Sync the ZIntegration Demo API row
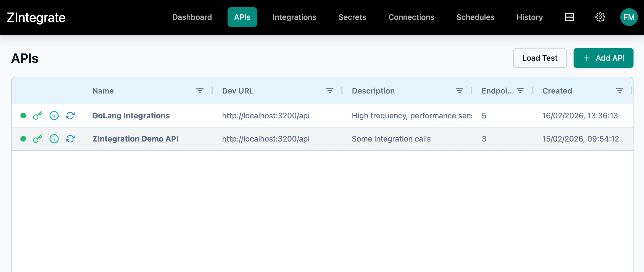Image resolution: width=644 pixels, height=272 pixels. [70, 139]
